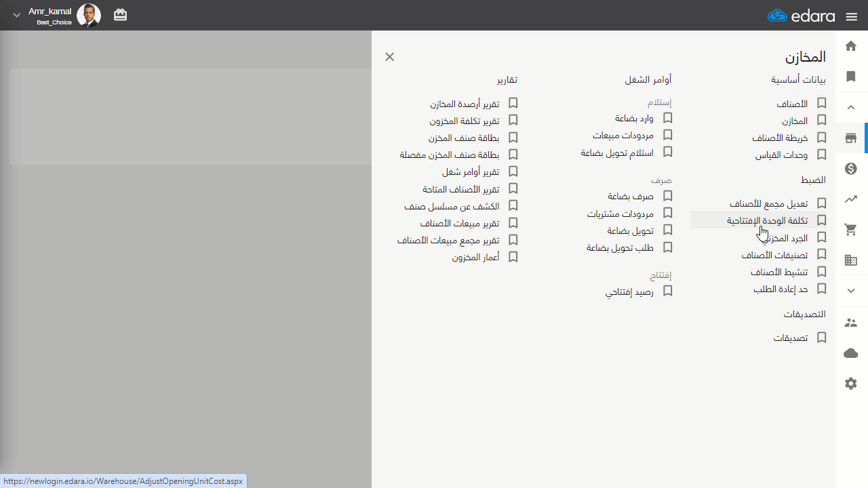The width and height of the screenshot is (868, 488).
Task: Bookmark the صرف بضاعة entry
Action: tap(668, 196)
